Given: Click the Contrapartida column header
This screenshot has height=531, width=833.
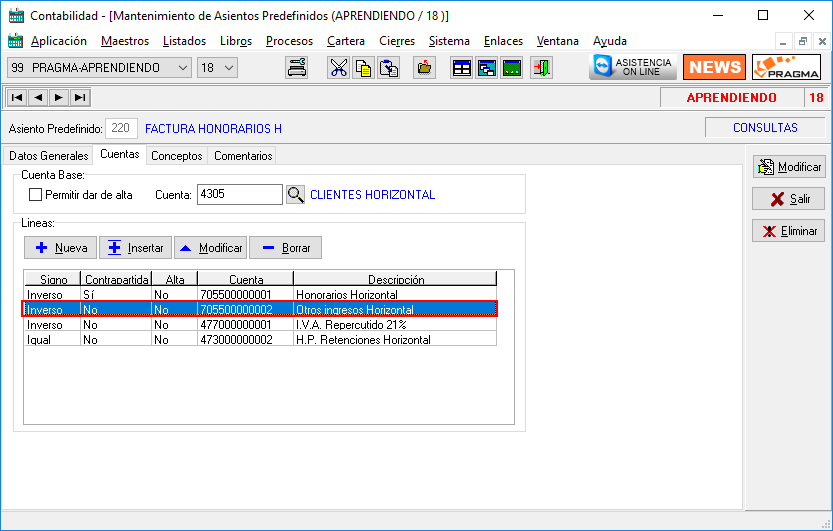Looking at the screenshot, I should pos(116,279).
